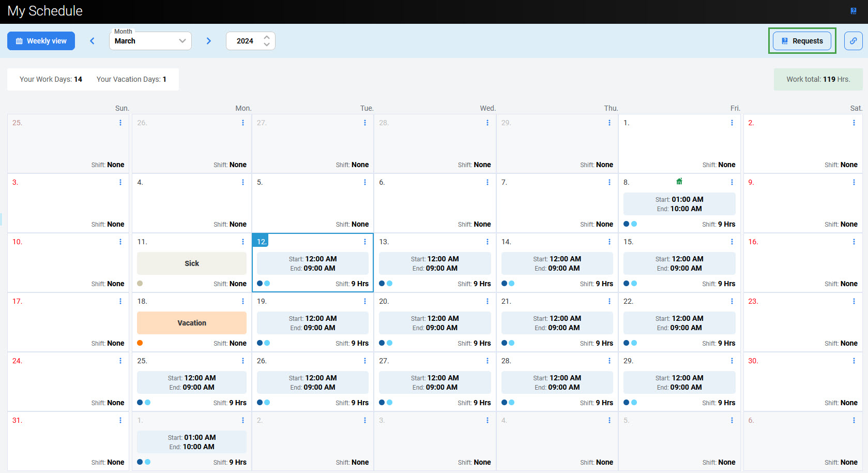Click the help icon in header bar
This screenshot has width=868, height=473.
[853, 11]
